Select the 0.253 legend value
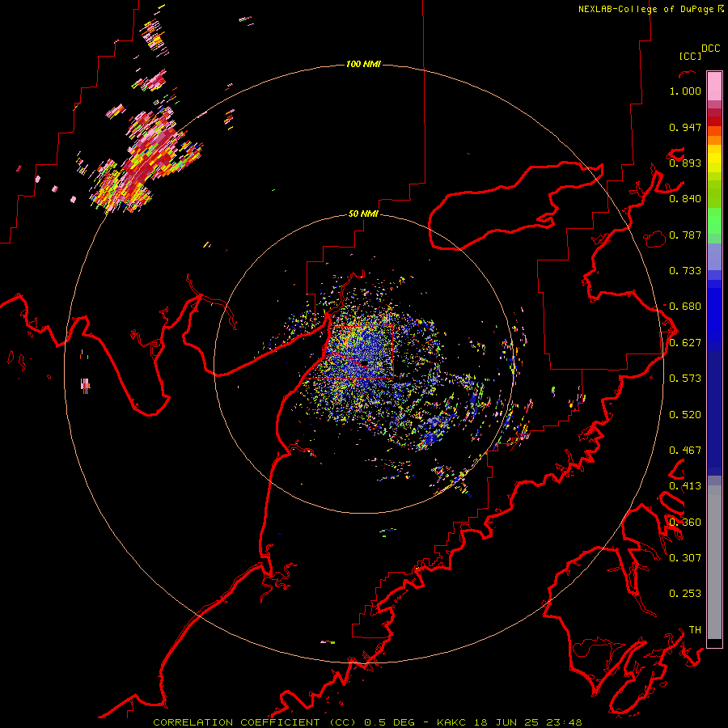The image size is (728, 728). pyautogui.click(x=685, y=594)
